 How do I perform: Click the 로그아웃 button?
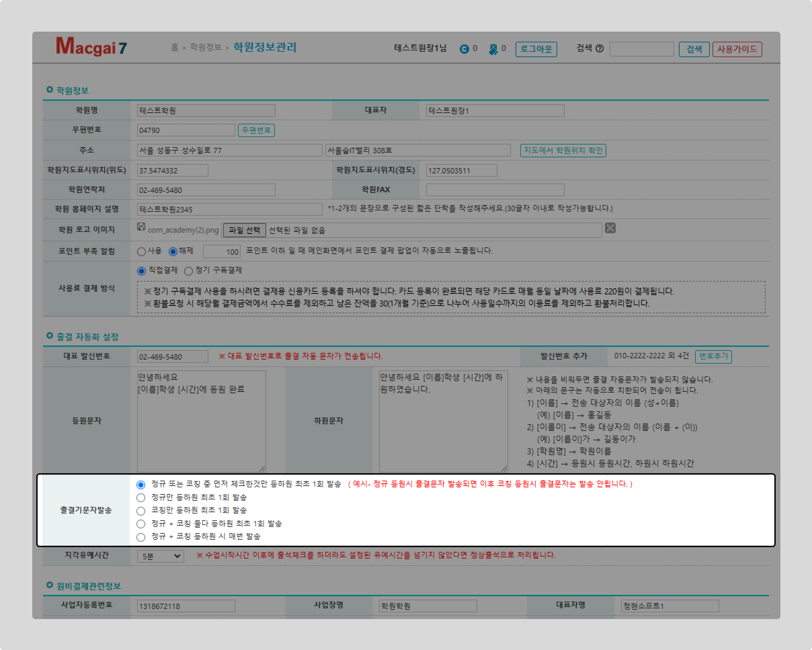coord(536,49)
